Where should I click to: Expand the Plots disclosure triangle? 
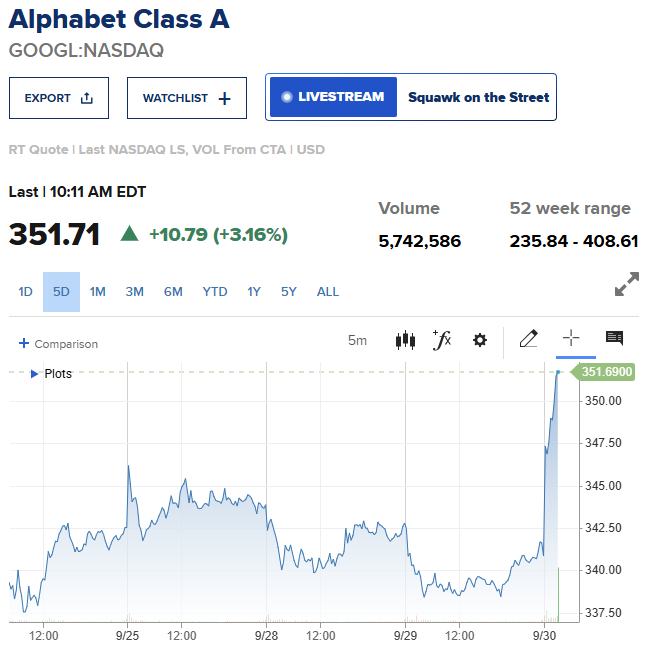(x=35, y=374)
